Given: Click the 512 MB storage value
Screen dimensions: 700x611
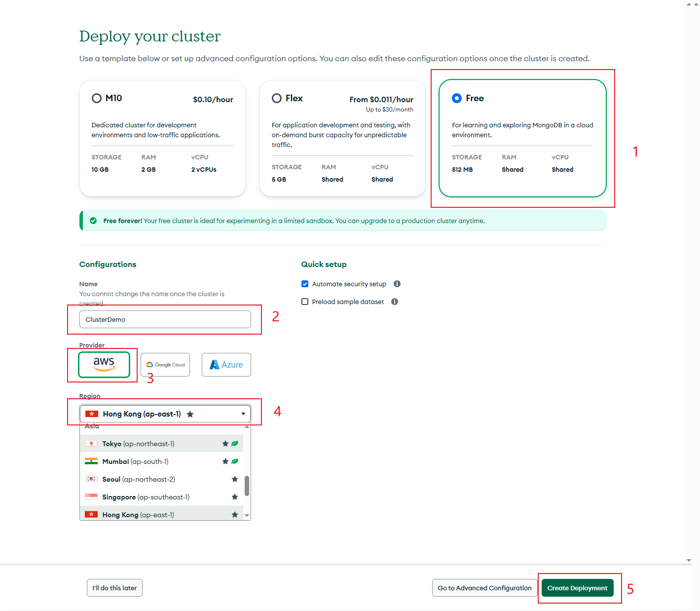Looking at the screenshot, I should click(x=462, y=169).
